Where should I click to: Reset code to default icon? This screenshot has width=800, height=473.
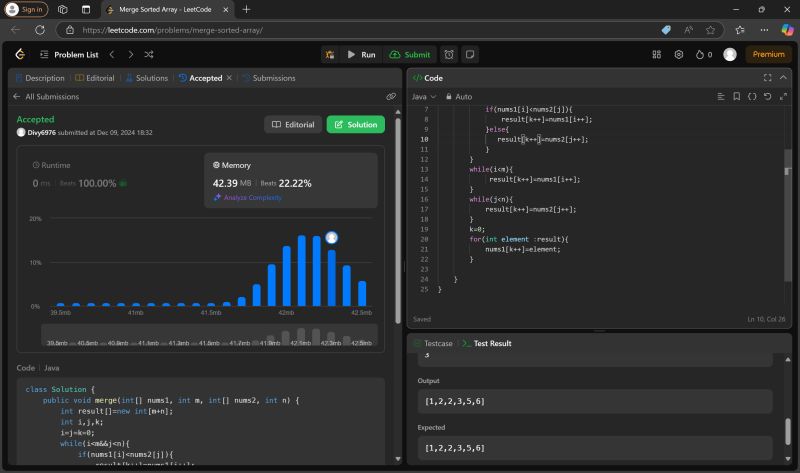[x=767, y=96]
